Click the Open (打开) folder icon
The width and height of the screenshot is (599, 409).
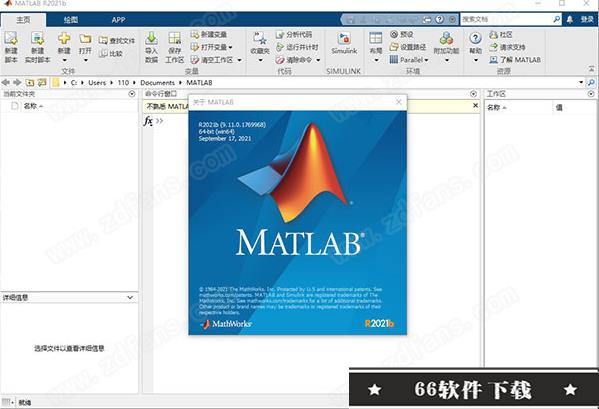85,39
